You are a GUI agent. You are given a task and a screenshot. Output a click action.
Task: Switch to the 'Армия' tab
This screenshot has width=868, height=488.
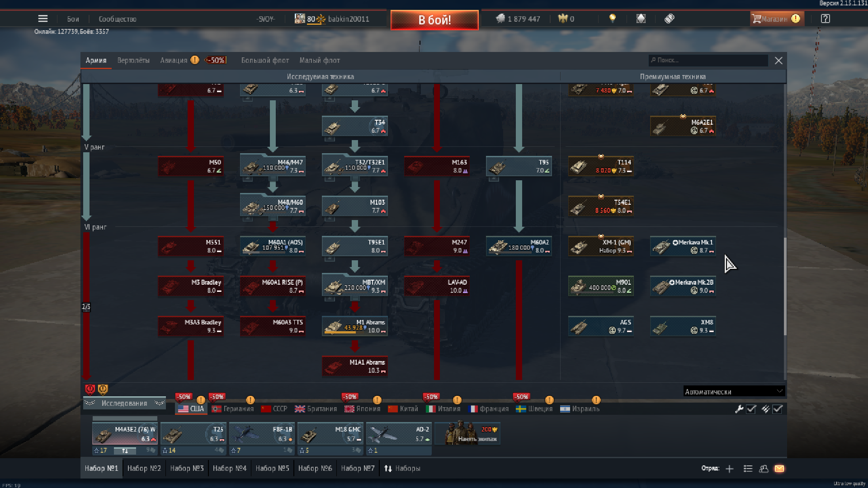[x=96, y=60]
